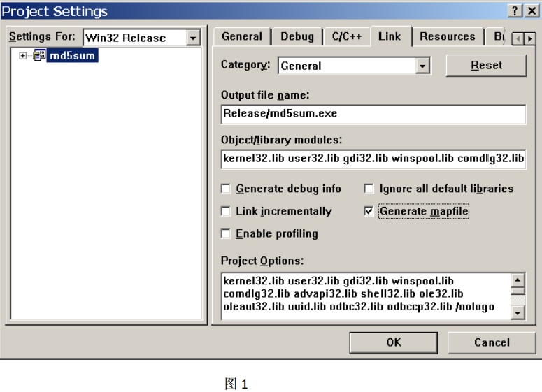Switch to the Debug tab

297,37
